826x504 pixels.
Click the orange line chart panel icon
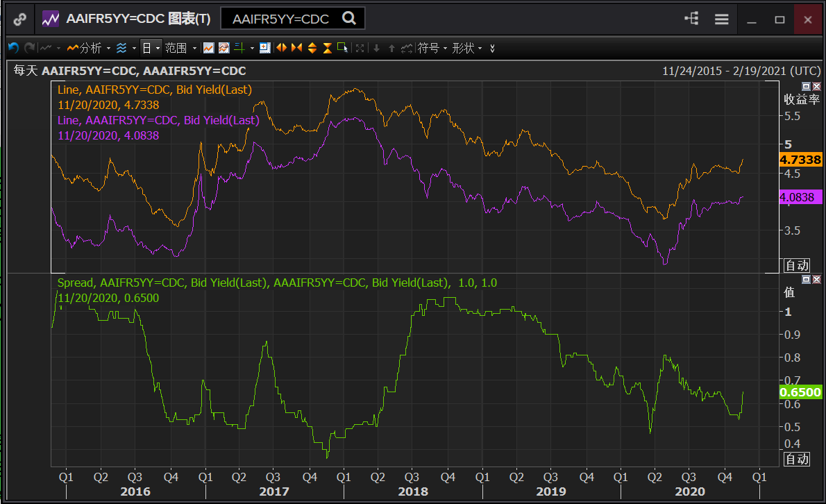tap(209, 48)
